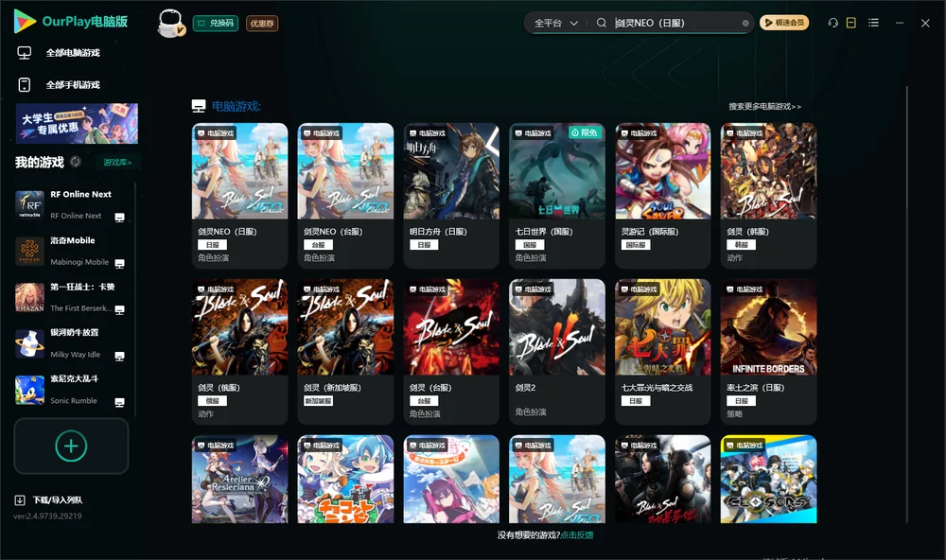Click version text ver:2.4.9739.29219
The width and height of the screenshot is (946, 560).
click(x=47, y=516)
